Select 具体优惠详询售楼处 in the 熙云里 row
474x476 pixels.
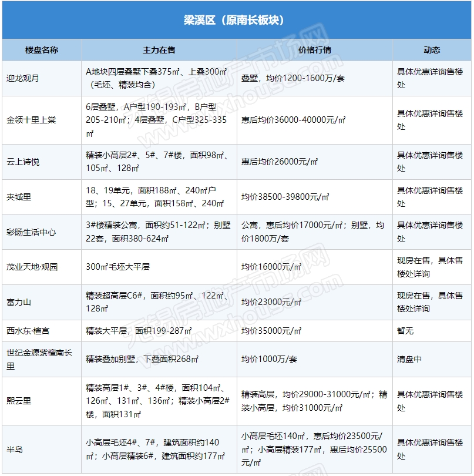pos(430,401)
